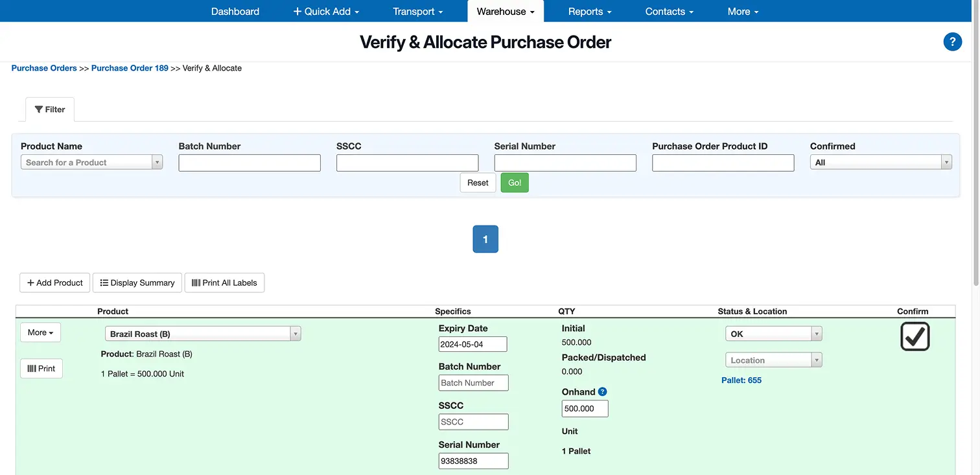
Task: Expand the Brazil Roast (B) product dropdown
Action: [296, 333]
